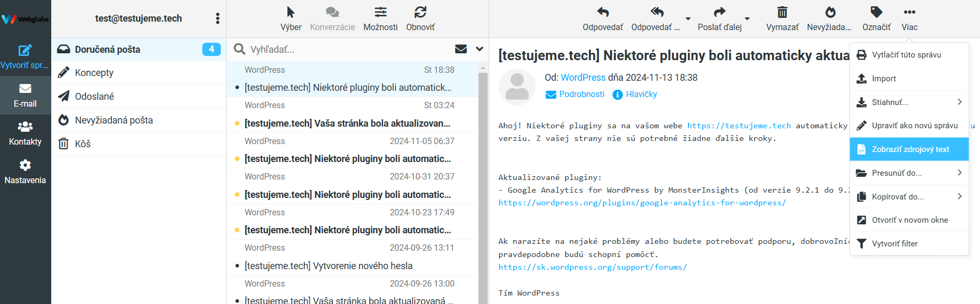This screenshot has height=304, width=980.
Task: Open the Označiť marking options
Action: (876, 19)
